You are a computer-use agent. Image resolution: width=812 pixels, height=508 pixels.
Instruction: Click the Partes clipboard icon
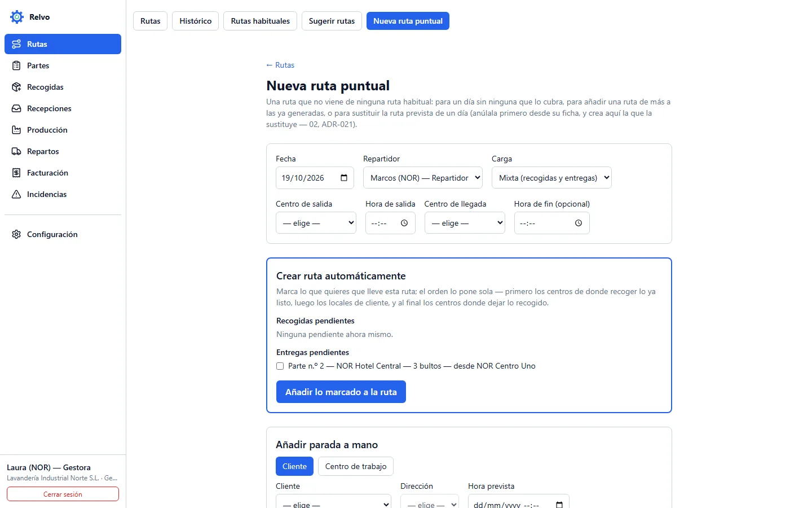coord(16,65)
